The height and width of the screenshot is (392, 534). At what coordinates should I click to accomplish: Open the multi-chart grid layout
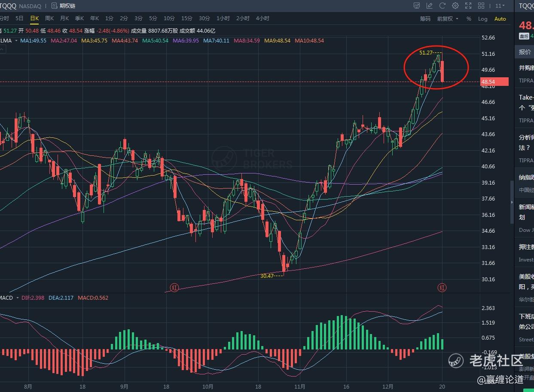tap(481, 6)
